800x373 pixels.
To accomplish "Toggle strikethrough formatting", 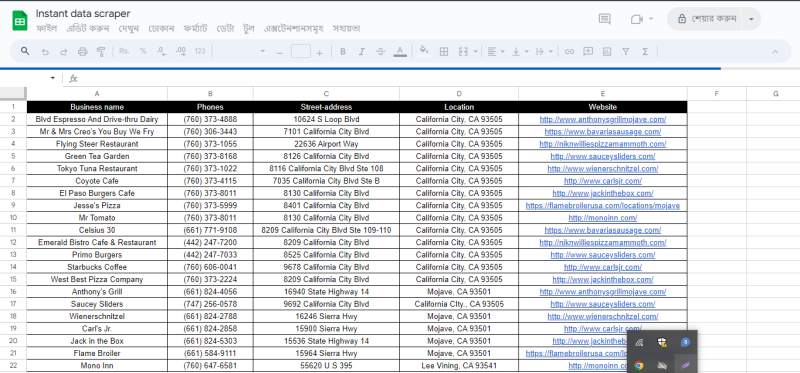I will point(381,52).
